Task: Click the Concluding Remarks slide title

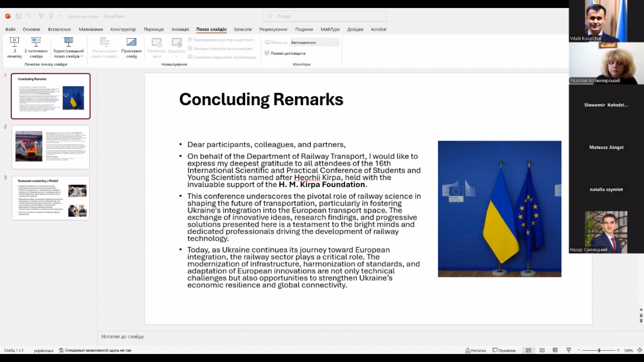Action: [x=261, y=99]
